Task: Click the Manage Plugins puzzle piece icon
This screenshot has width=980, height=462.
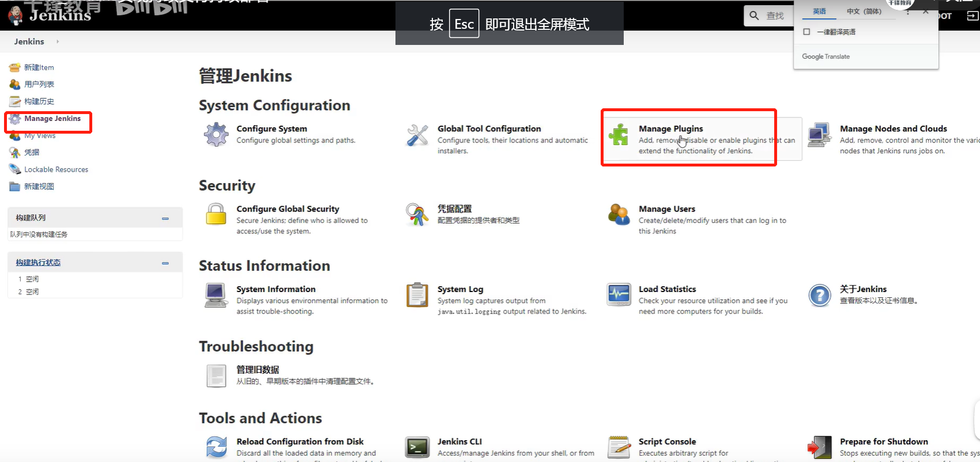Action: click(x=619, y=134)
